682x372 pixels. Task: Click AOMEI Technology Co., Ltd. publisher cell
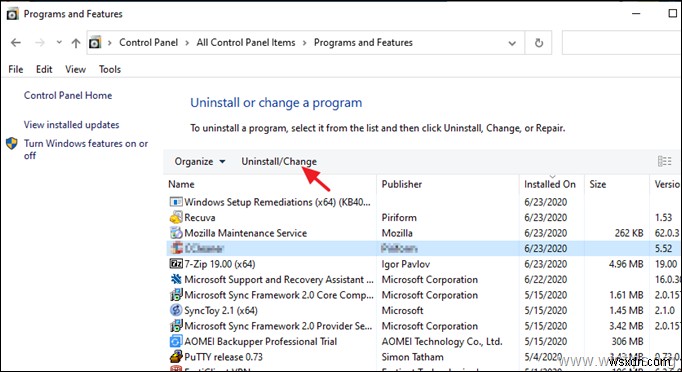(441, 342)
